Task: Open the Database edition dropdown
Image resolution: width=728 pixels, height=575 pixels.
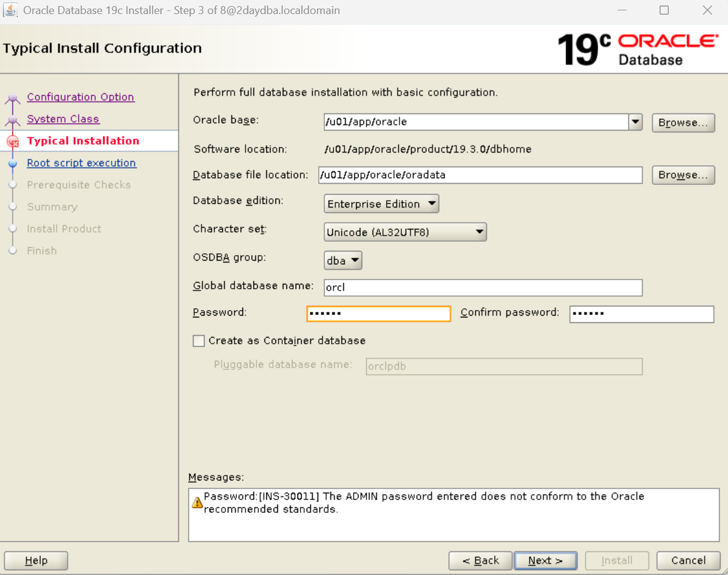Action: pos(381,203)
